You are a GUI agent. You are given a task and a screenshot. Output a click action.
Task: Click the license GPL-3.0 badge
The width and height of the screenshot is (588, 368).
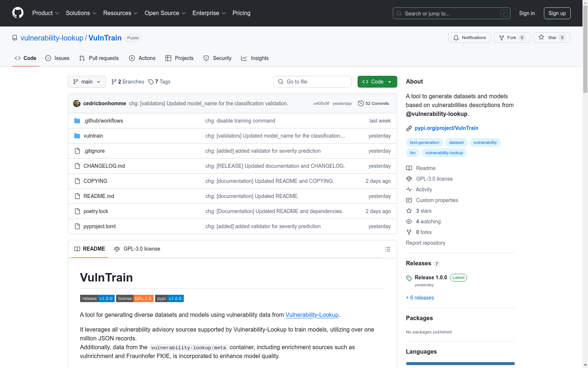(135, 298)
